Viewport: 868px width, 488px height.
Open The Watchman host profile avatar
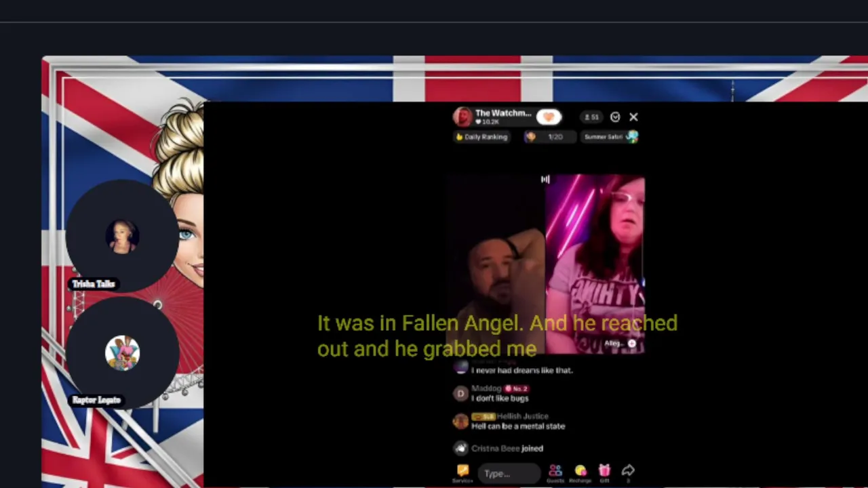tap(462, 117)
